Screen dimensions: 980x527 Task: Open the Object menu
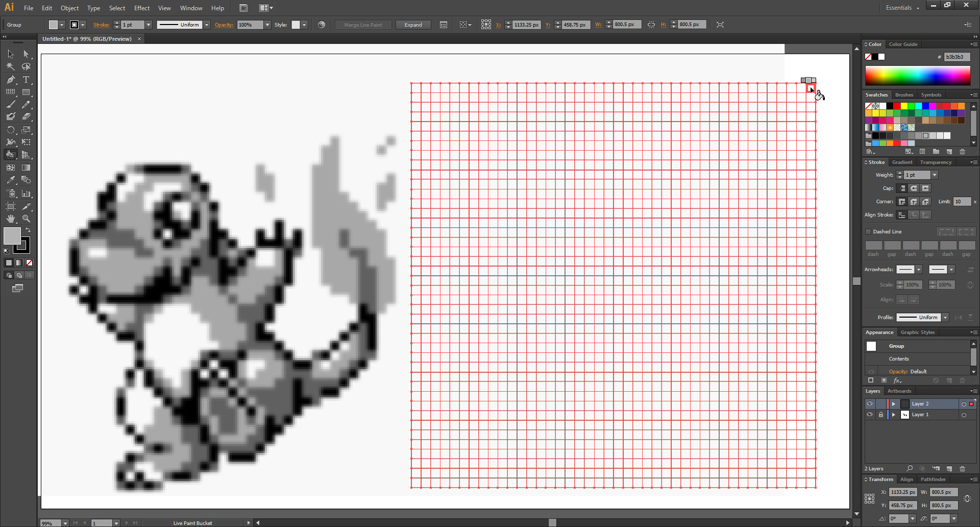point(69,8)
